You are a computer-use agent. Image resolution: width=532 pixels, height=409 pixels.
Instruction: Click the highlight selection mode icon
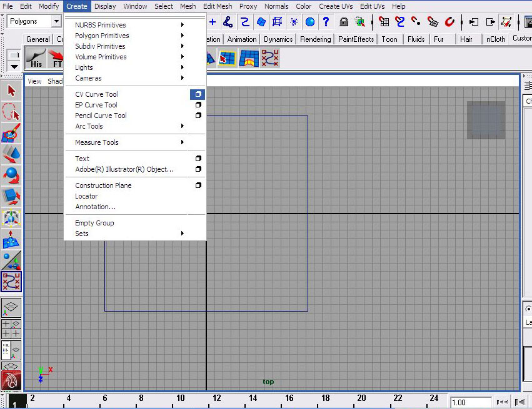click(x=360, y=22)
